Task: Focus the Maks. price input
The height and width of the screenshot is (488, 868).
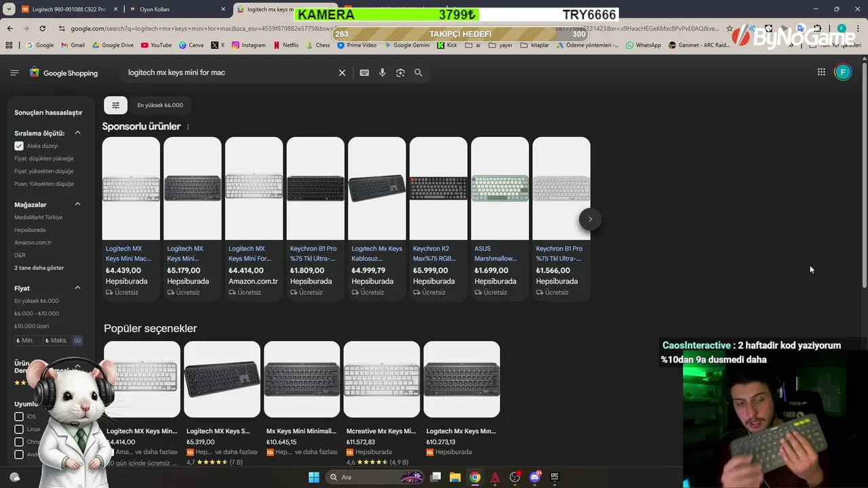Action: pyautogui.click(x=57, y=340)
